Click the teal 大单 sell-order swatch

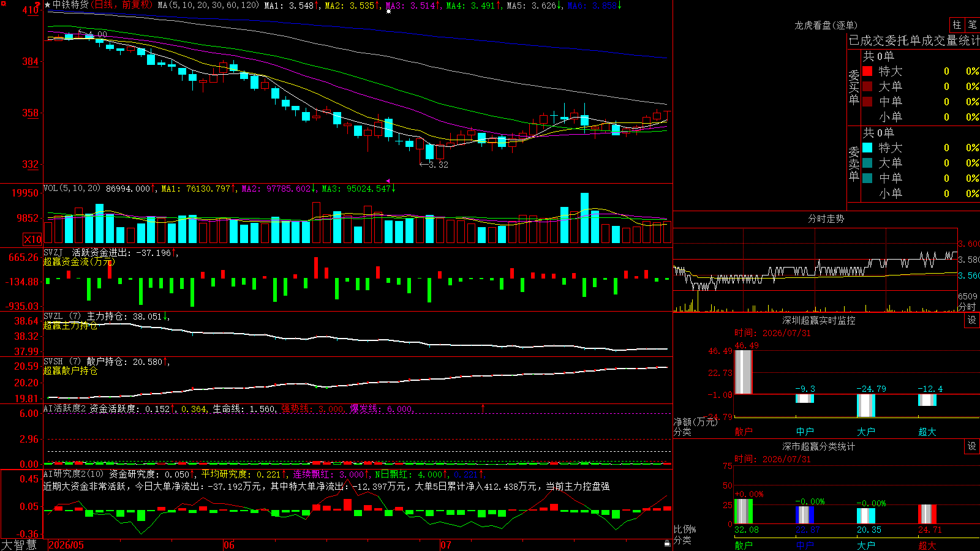(867, 163)
